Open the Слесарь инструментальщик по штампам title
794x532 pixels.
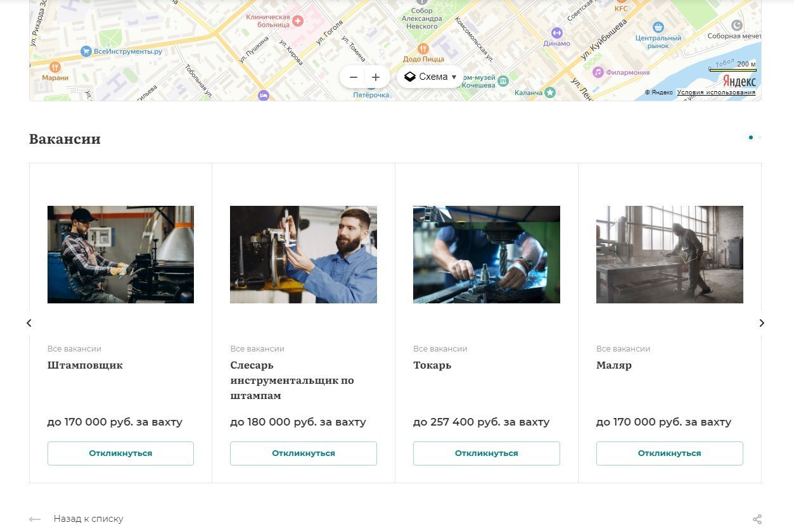point(292,380)
